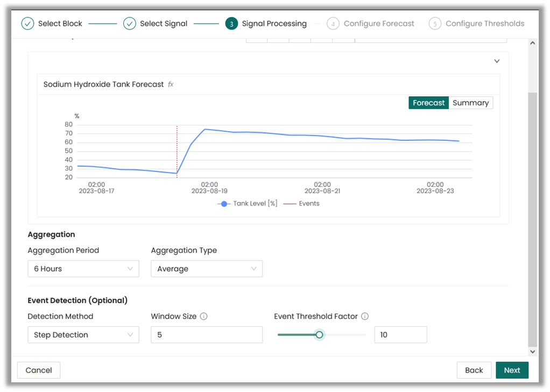550x392 pixels.
Task: Click the Select Signal checkmark step icon
Action: tap(129, 24)
